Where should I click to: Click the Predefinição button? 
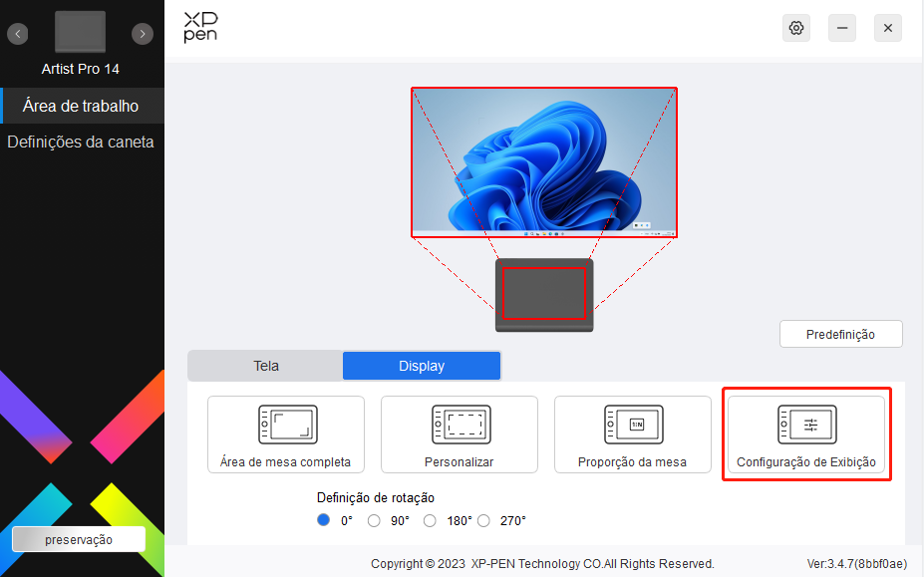coord(841,334)
